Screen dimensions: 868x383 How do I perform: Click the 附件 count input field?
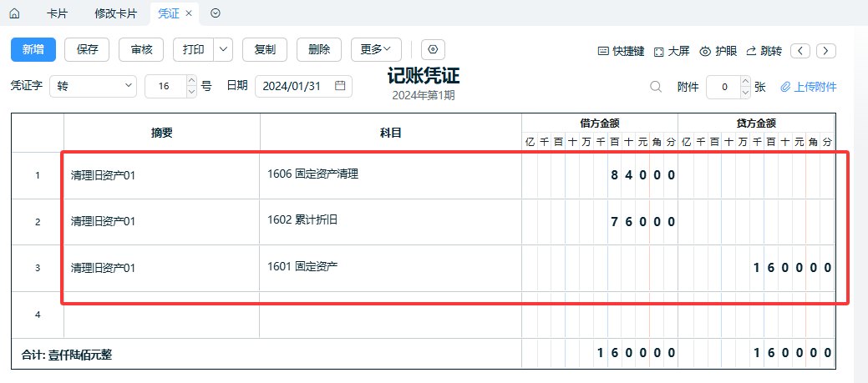pyautogui.click(x=723, y=87)
